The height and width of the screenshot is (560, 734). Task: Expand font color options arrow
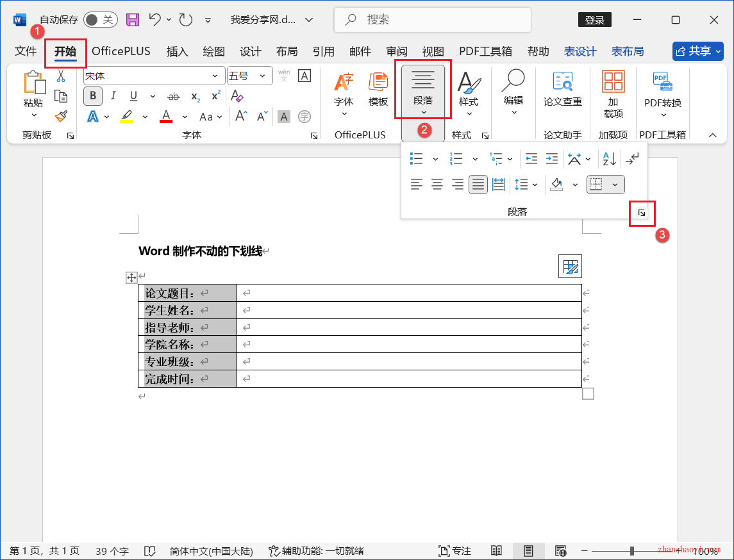tap(185, 117)
